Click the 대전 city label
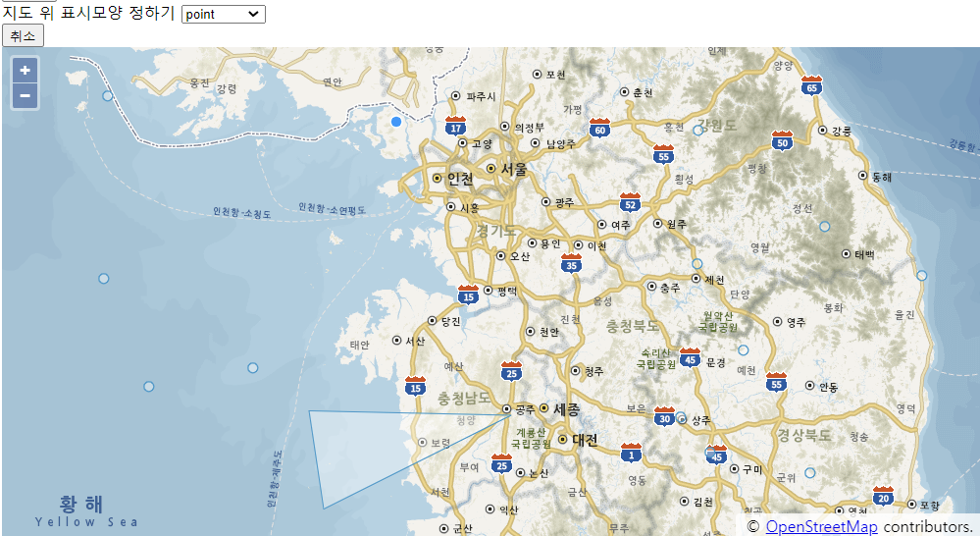Viewport: 980px width, 536px height. point(585,440)
